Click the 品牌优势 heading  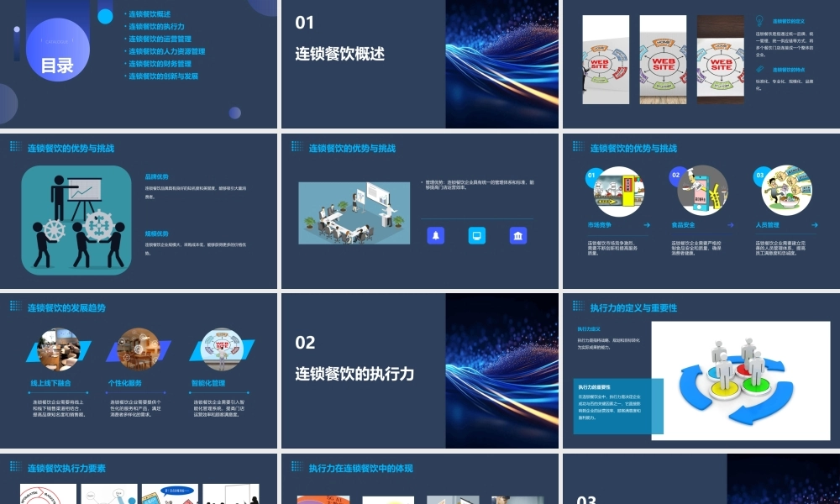156,176
